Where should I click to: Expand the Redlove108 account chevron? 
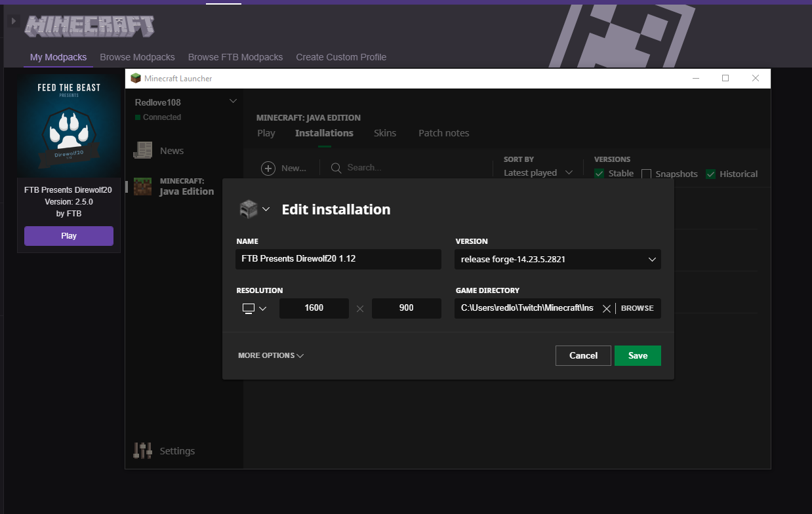233,102
